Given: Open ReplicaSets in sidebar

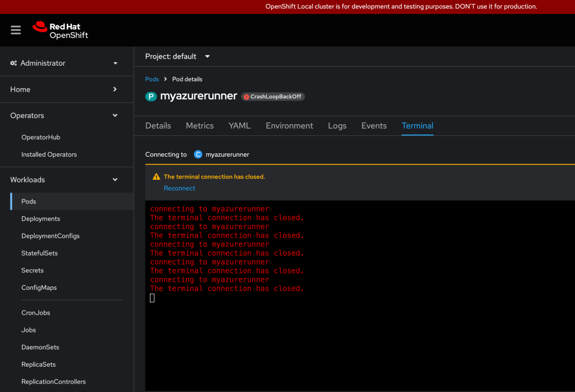Looking at the screenshot, I should click(x=39, y=364).
